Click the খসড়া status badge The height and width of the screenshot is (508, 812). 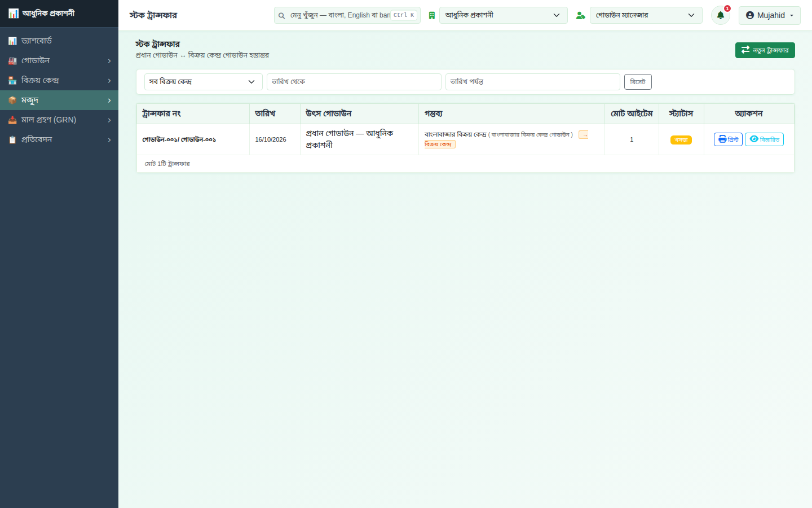(x=681, y=140)
